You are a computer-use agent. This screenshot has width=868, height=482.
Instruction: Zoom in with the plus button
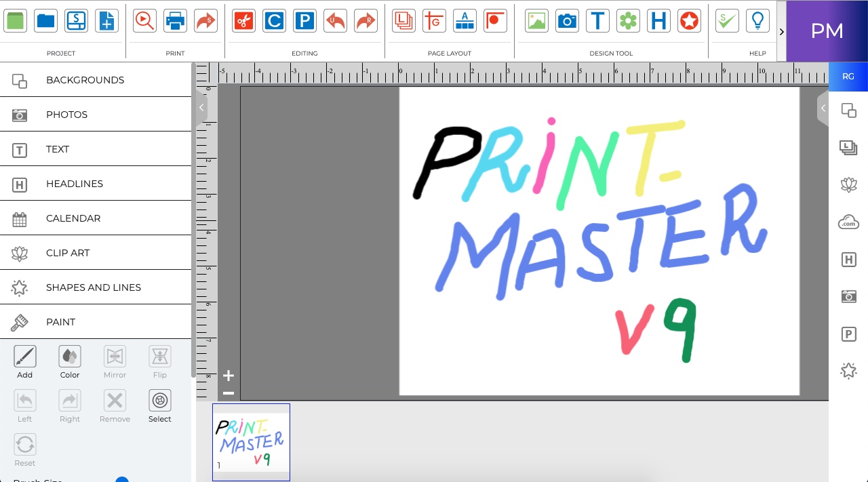tap(229, 376)
